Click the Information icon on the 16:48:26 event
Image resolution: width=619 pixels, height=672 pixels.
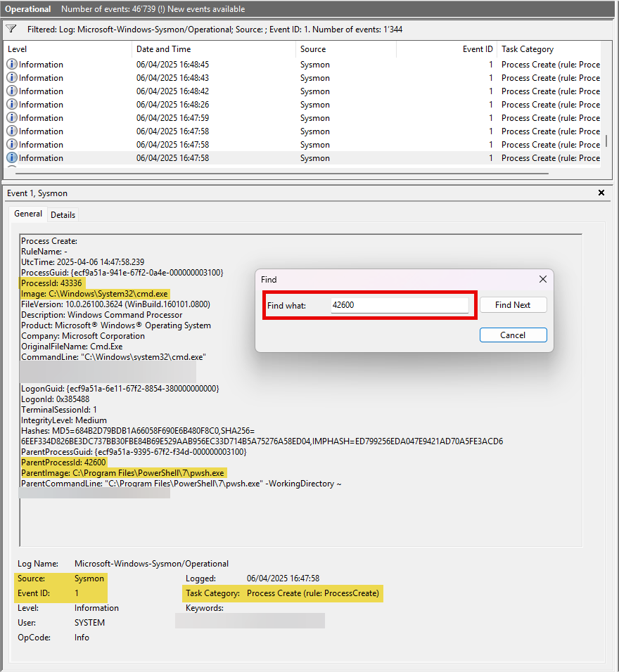tap(10, 104)
